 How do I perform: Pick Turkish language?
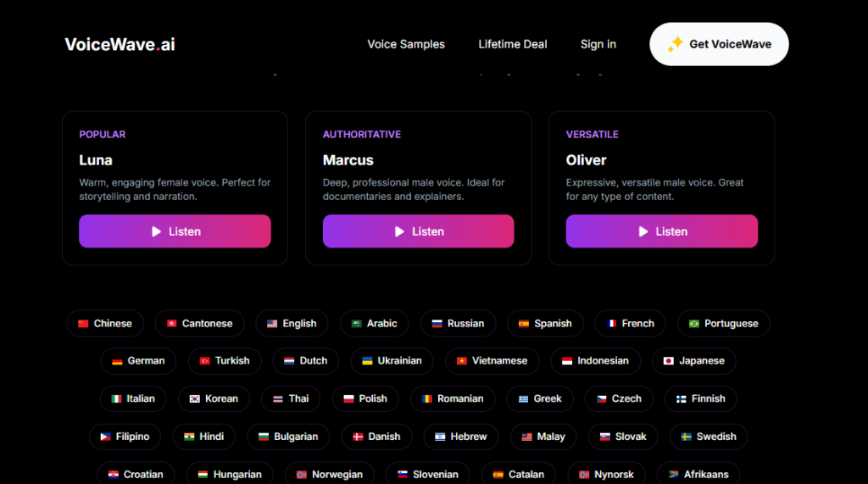pos(225,361)
